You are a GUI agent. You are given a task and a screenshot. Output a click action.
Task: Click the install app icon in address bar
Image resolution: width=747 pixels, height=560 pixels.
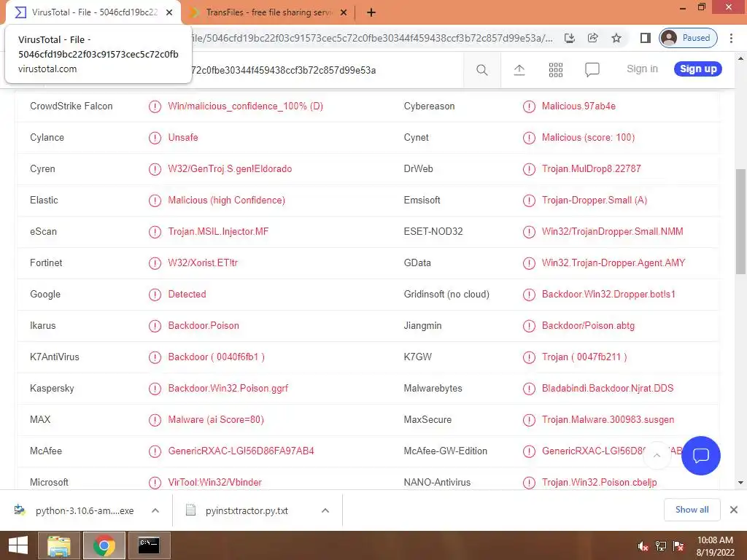point(569,38)
